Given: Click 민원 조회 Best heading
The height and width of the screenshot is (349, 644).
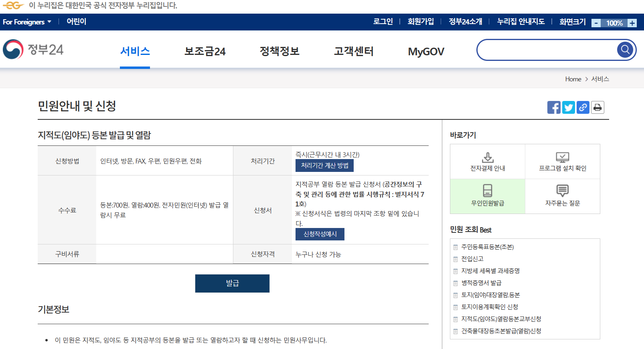Looking at the screenshot, I should (x=470, y=230).
